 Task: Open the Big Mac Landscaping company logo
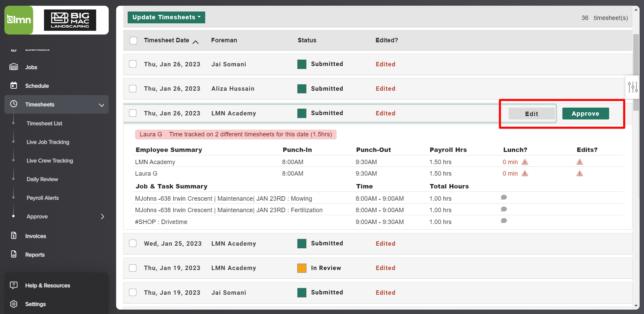[70, 20]
